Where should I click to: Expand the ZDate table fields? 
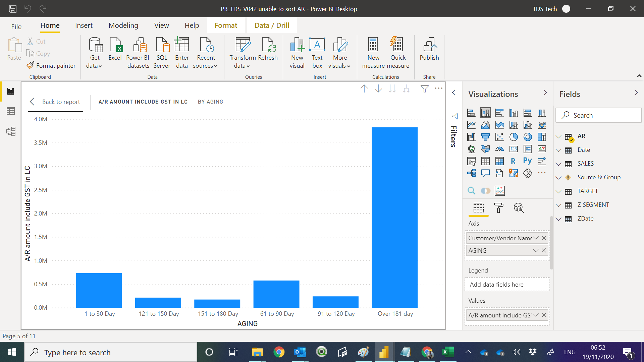(x=558, y=219)
